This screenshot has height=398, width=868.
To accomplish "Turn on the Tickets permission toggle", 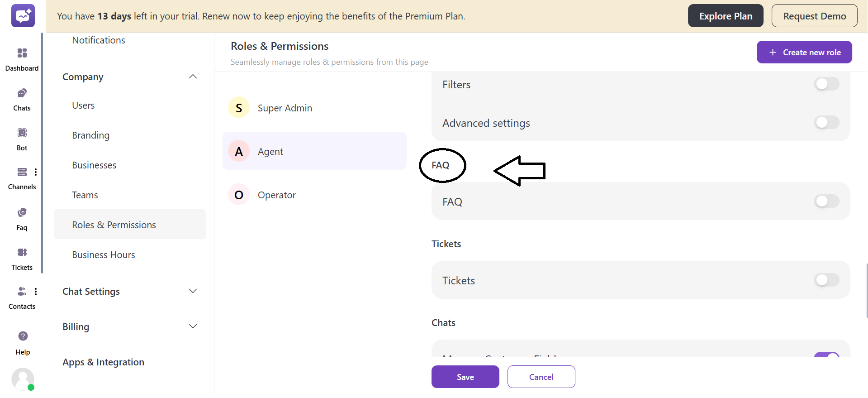I will coord(826,280).
